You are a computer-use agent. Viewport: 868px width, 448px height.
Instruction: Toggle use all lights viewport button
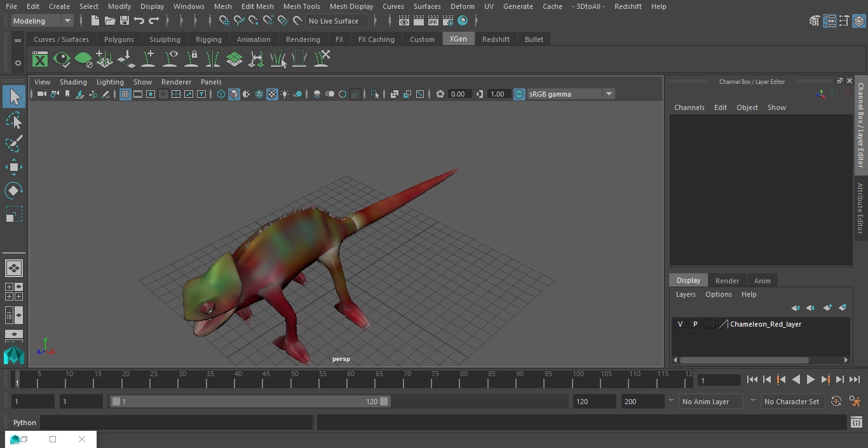(285, 94)
